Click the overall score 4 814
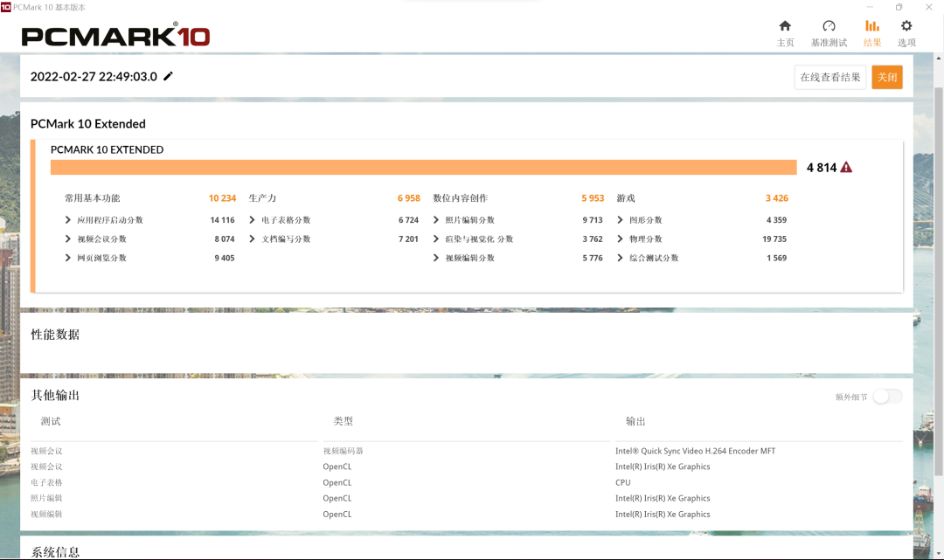The height and width of the screenshot is (560, 944). 822,167
